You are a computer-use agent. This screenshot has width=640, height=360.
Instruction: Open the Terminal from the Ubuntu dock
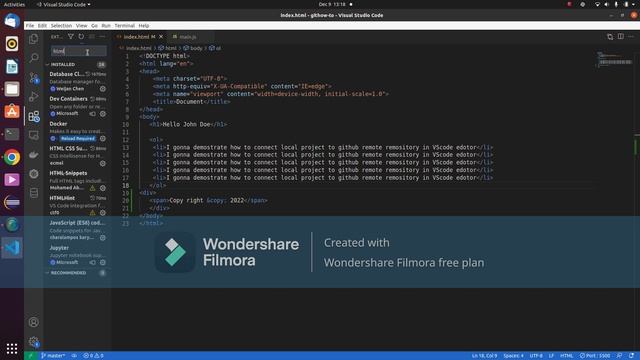(x=12, y=134)
